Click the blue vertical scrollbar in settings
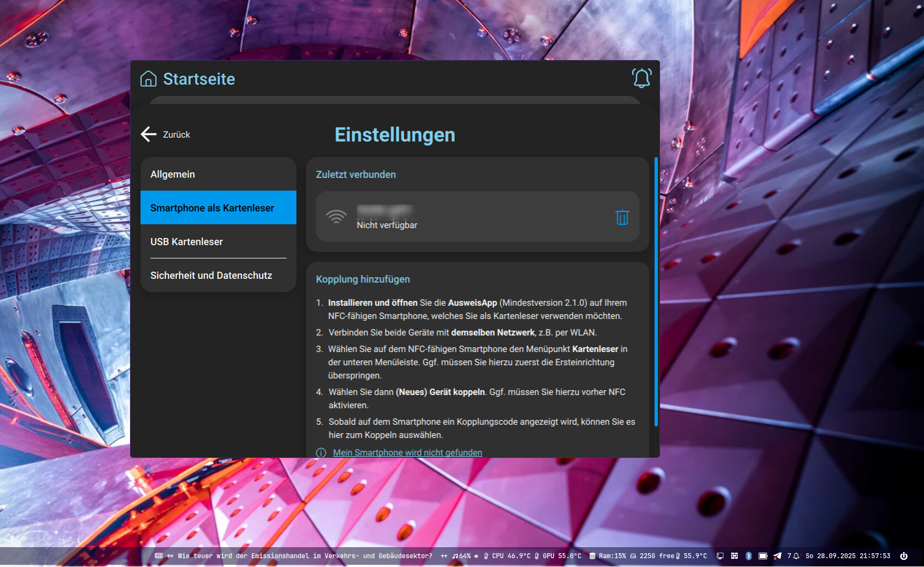Image resolution: width=924 pixels, height=567 pixels. (x=656, y=292)
